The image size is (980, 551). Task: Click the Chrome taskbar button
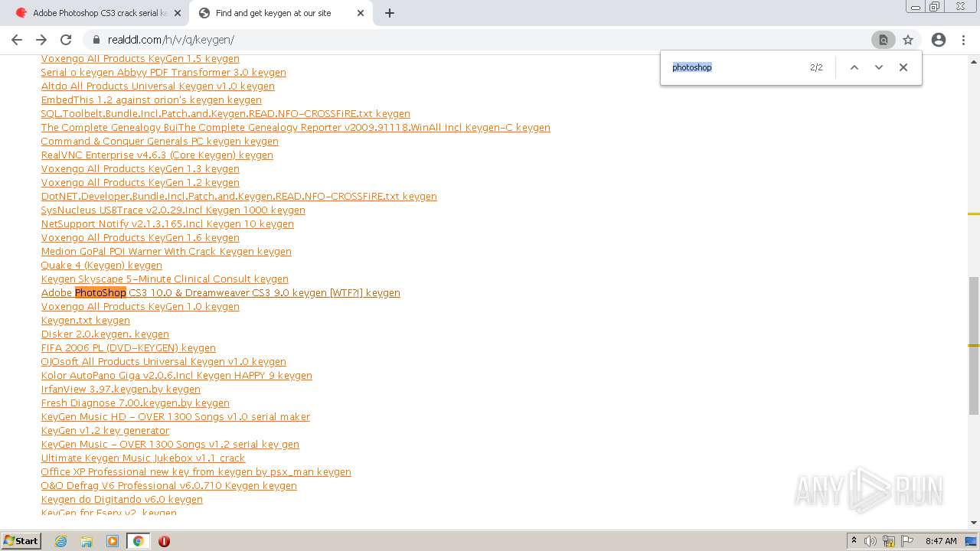138,541
